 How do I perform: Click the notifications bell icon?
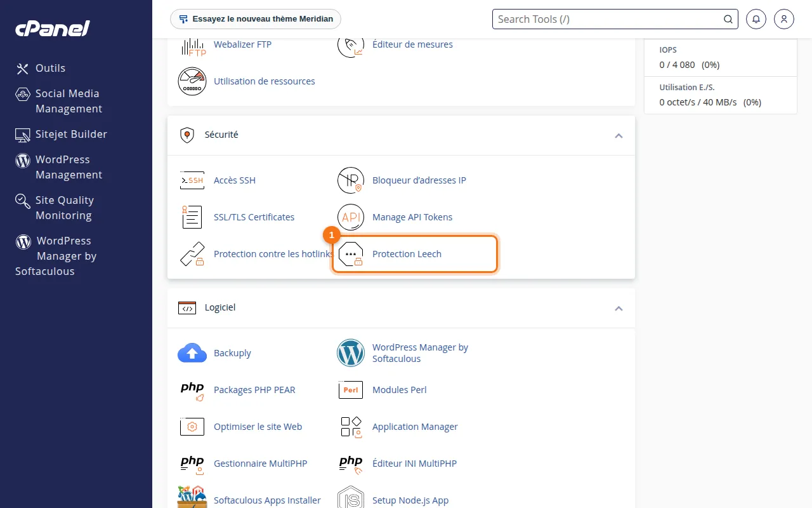[756, 19]
